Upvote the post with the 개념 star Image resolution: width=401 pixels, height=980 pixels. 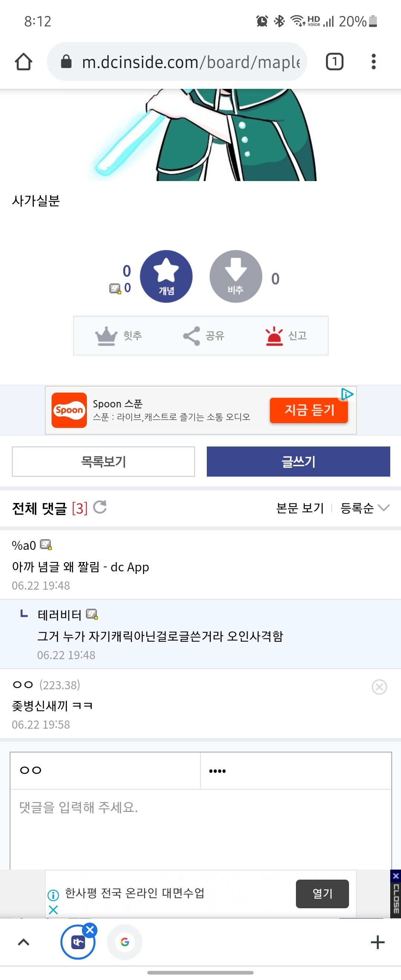coord(166,277)
